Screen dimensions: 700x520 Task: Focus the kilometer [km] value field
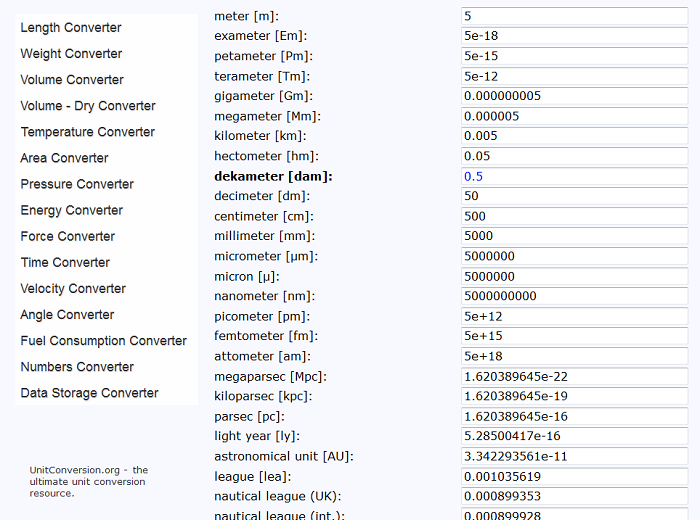click(575, 136)
